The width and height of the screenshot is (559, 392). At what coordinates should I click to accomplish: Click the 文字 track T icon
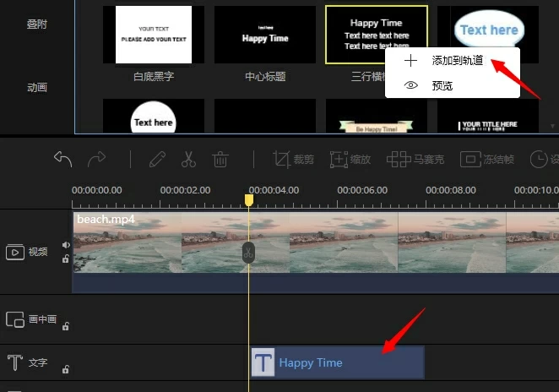[x=15, y=362]
